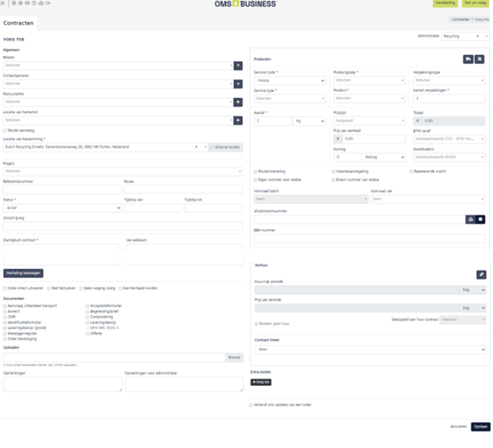Click the plus button beside Relatie field

coord(238,66)
